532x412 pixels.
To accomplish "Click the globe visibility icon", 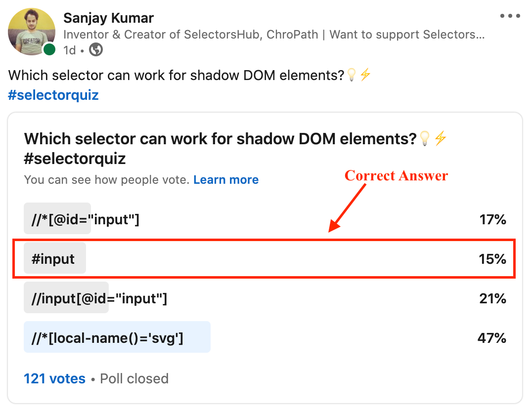I will 95,50.
